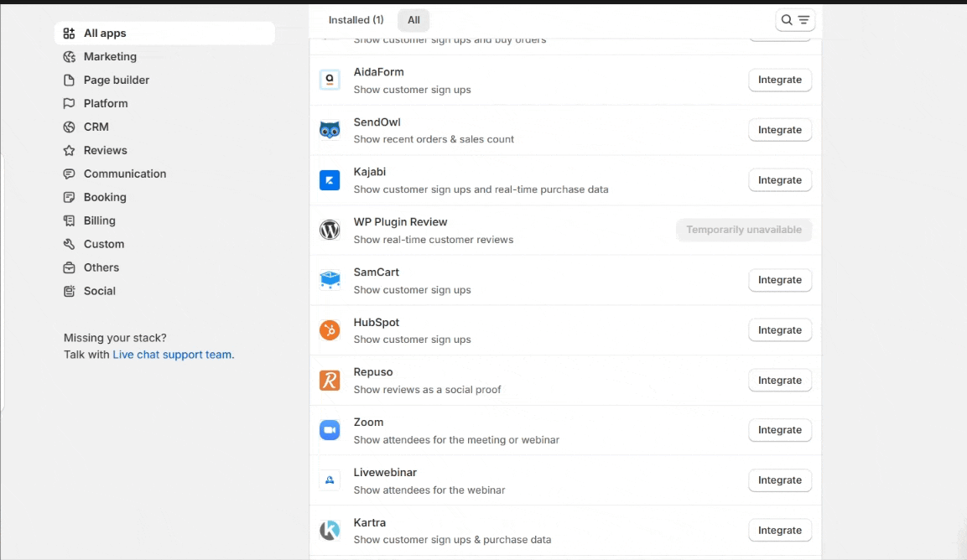Viewport: 967px width, 560px height.
Task: Integrate the Kartra app
Action: pos(779,531)
